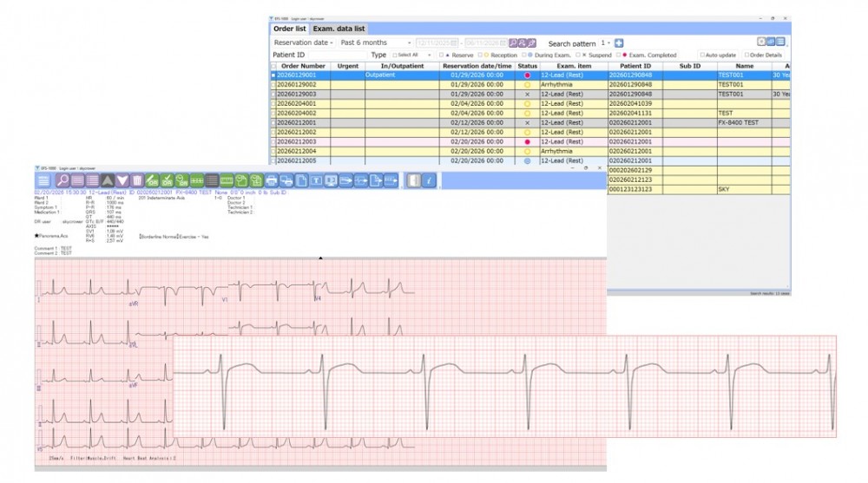Select order row 20260212003
The image size is (868, 483).
[530, 141]
